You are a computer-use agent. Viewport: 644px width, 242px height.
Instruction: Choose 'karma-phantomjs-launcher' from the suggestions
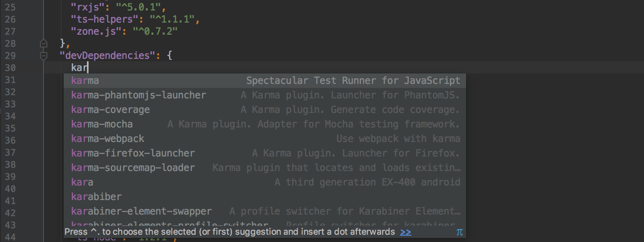(265, 95)
